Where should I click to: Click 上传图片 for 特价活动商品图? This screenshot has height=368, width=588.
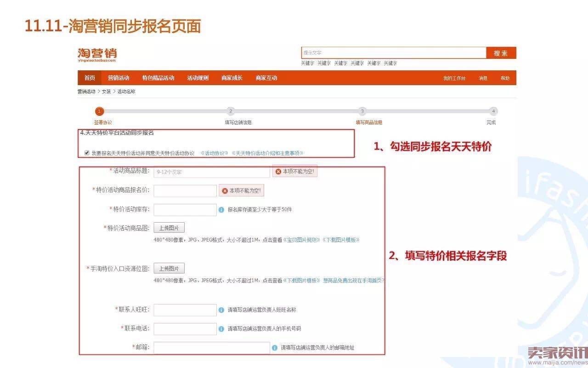[x=169, y=228]
